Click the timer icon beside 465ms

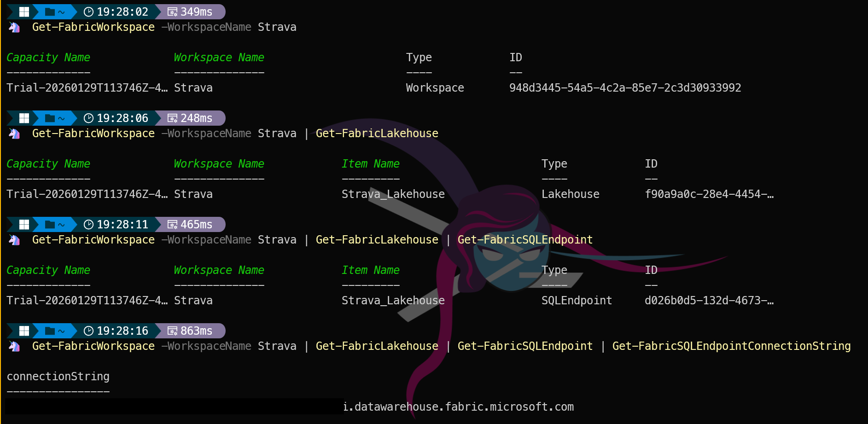172,225
